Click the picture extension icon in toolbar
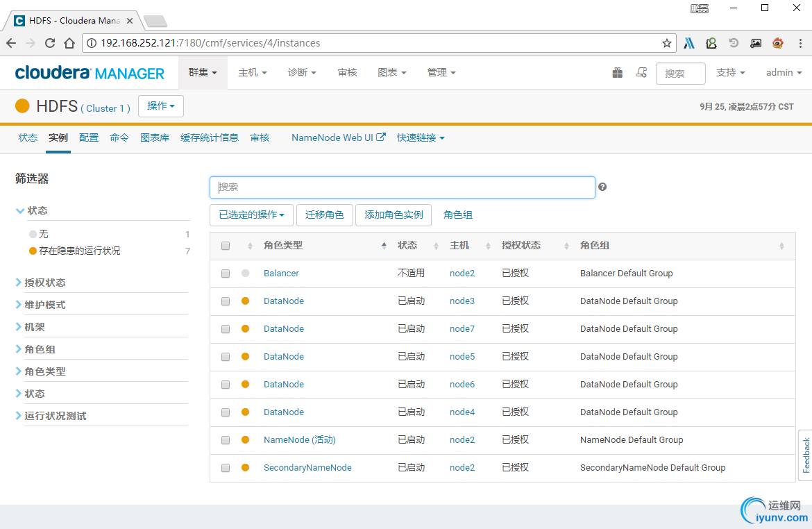Image resolution: width=812 pixels, height=529 pixels. click(x=756, y=43)
